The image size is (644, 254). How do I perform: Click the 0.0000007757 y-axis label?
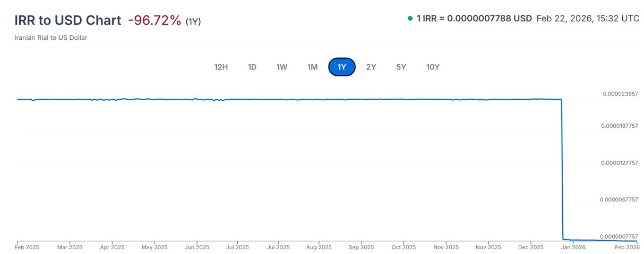(619, 236)
